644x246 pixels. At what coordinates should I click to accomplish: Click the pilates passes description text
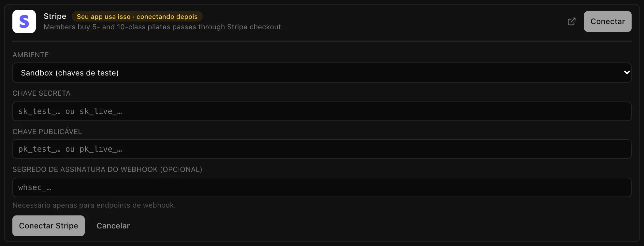(x=163, y=27)
